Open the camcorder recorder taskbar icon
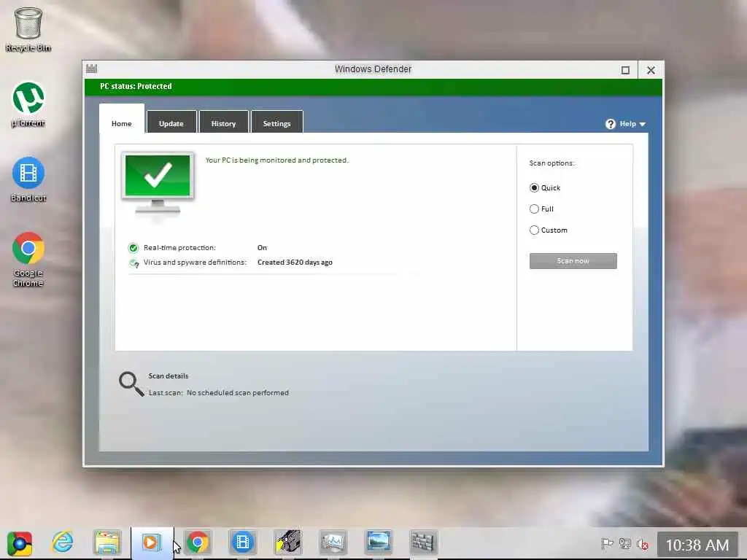The image size is (747, 560). 287,542
